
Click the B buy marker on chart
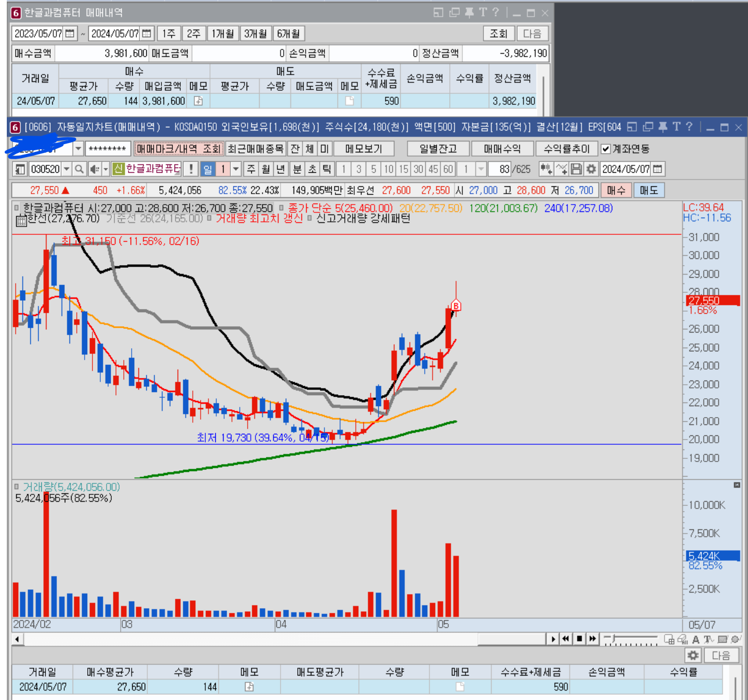point(456,306)
